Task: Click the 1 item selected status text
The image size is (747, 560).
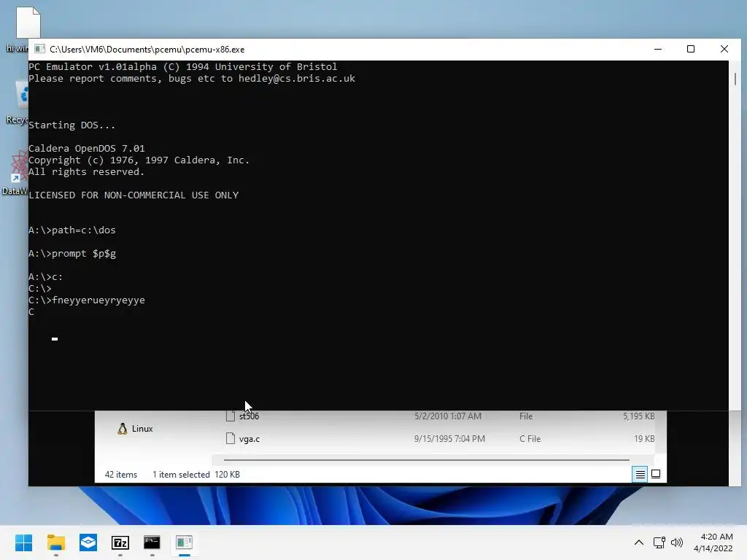Action: (181, 475)
